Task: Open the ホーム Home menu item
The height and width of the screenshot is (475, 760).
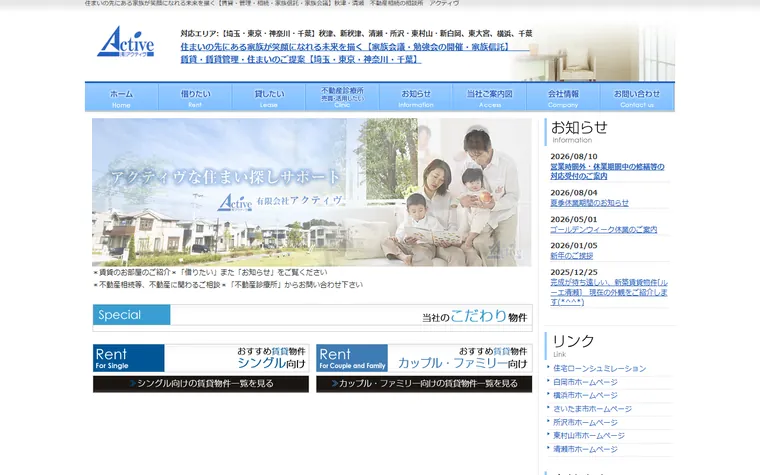Action: (x=121, y=97)
